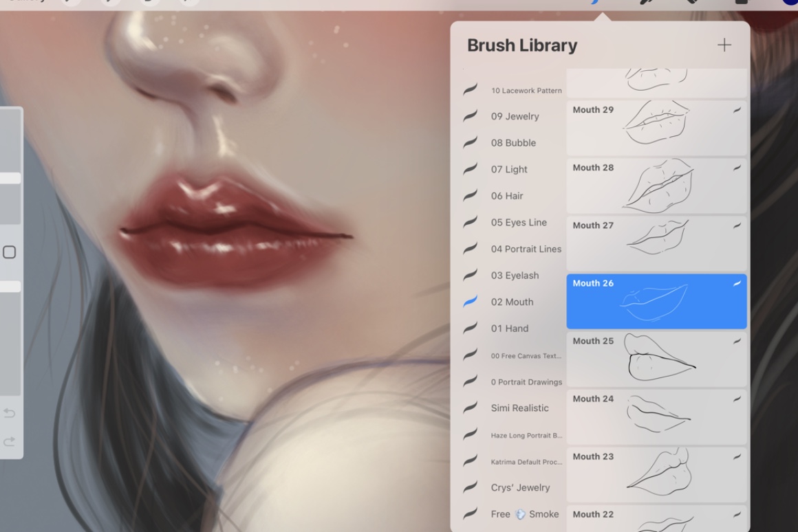The width and height of the screenshot is (798, 532).
Task: Click the stamp indicator icon on Mouth 24
Action: pos(737,399)
